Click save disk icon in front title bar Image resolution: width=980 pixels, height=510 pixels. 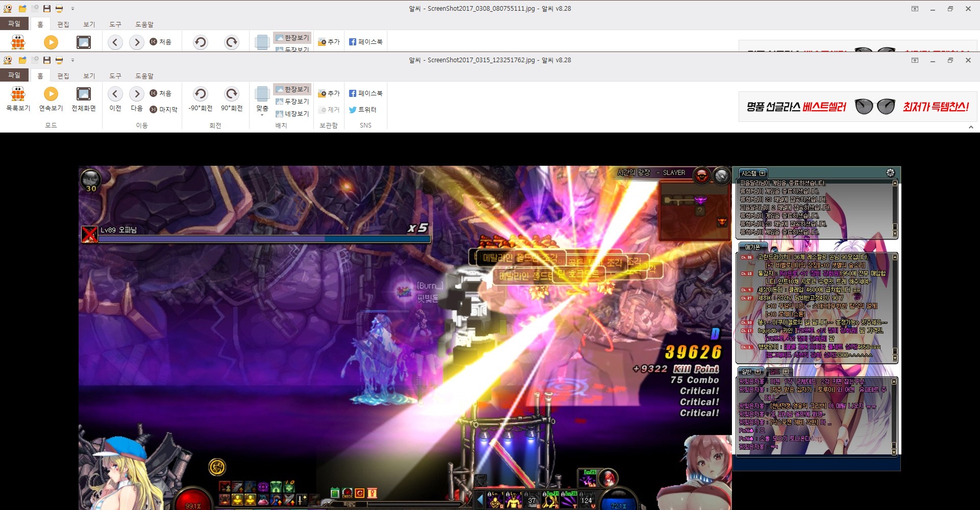(x=47, y=60)
